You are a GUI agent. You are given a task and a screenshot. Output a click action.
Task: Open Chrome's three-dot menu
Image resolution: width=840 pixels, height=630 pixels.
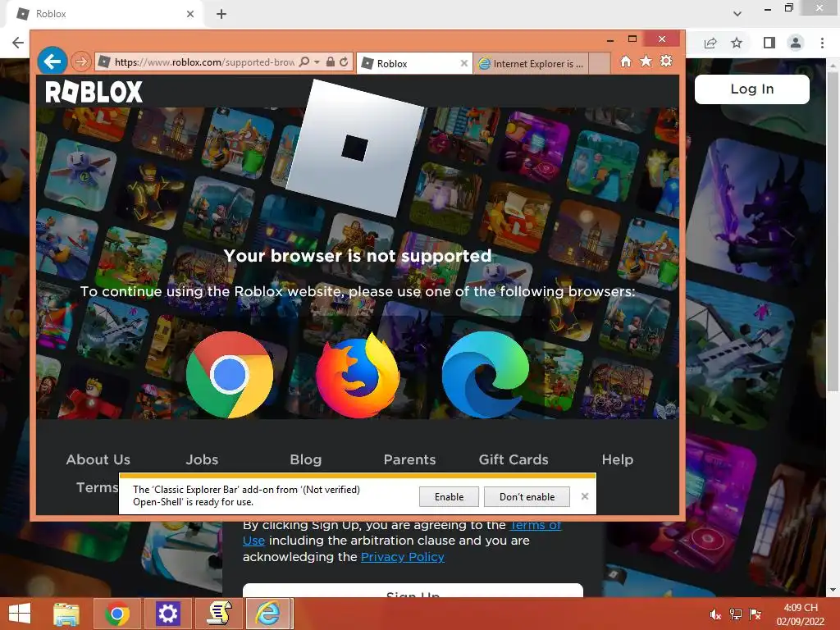tap(822, 43)
